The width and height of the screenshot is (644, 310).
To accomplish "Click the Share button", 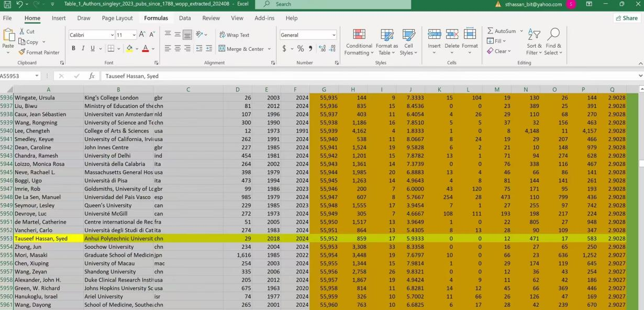I will (626, 18).
